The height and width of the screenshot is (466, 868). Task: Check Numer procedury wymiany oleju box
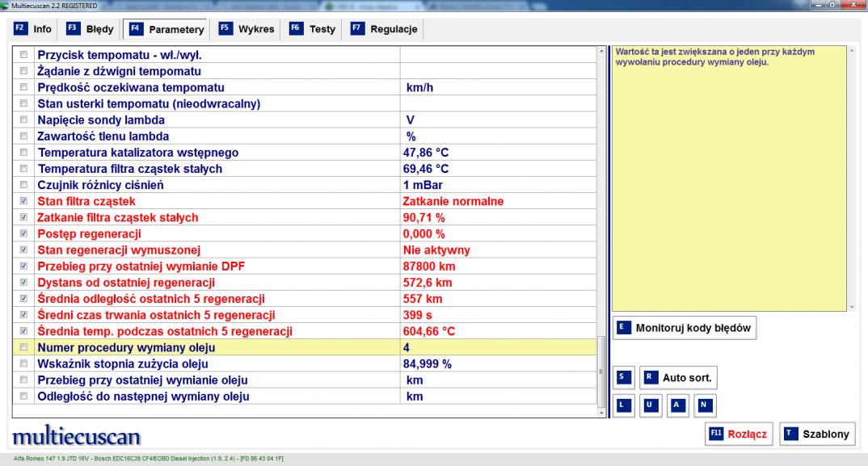coord(23,348)
